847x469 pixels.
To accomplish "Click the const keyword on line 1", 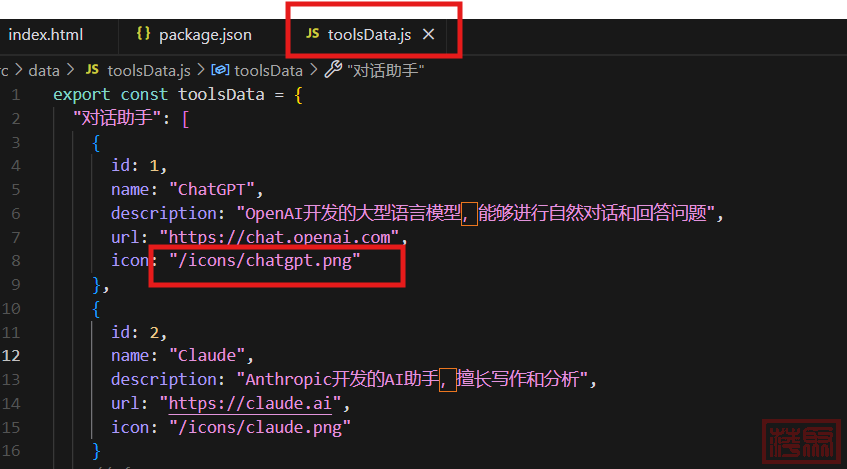I will coord(144,95).
